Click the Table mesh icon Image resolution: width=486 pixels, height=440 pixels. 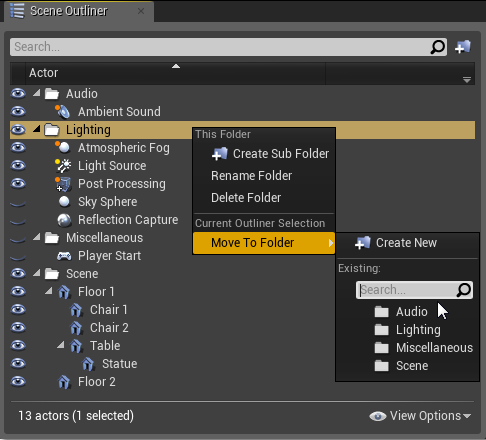click(x=76, y=346)
